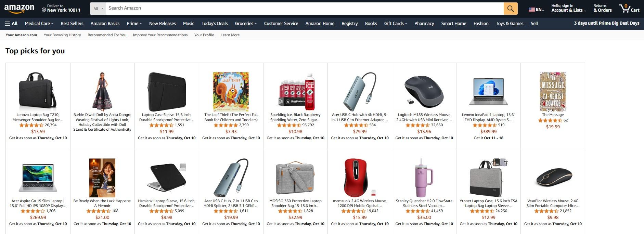The image size is (644, 234).
Task: Click the location pin Deliver to New York
Action: [61, 9]
